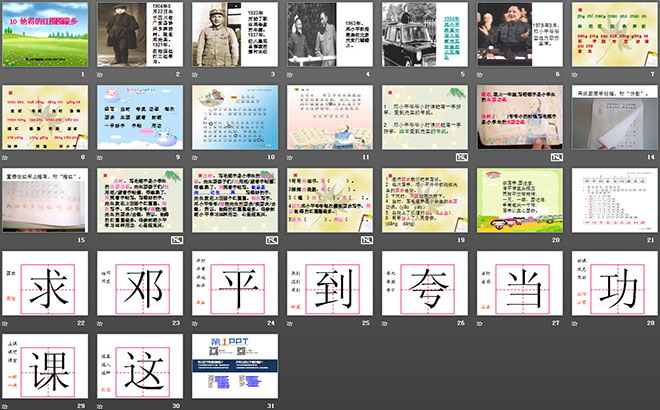The width and height of the screenshot is (660, 410).
Task: Select slide 1 green meadow title thumbnail
Action: 45,34
